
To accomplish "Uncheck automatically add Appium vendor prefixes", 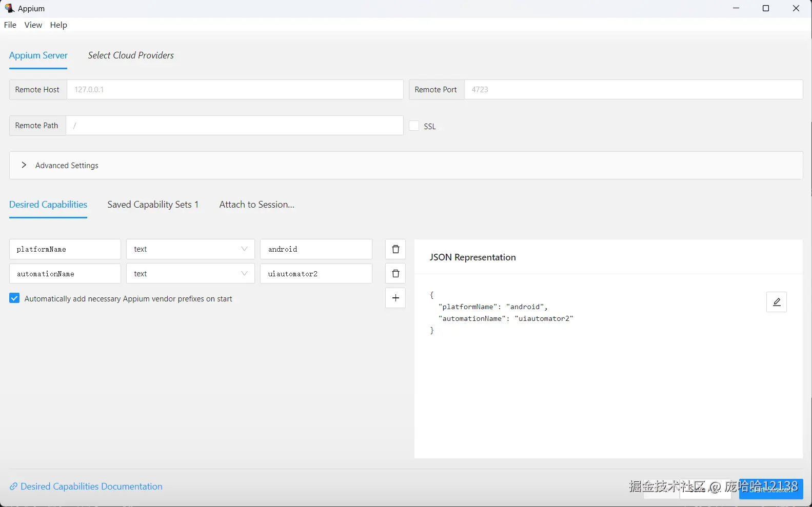I will pos(14,298).
